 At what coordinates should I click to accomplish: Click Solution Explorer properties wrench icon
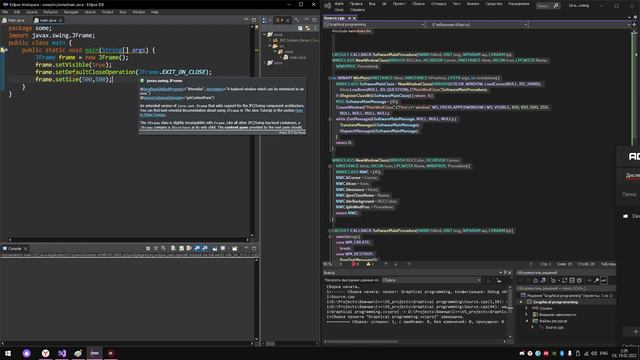click(596, 280)
